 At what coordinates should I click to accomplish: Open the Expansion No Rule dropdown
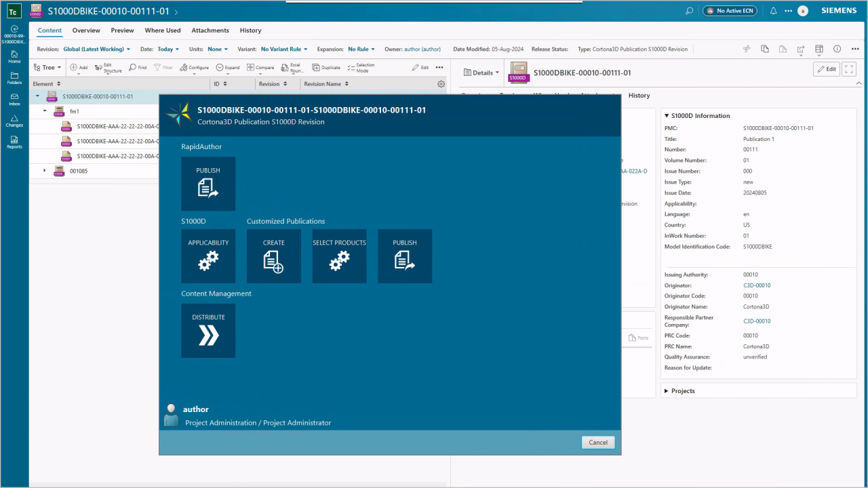coord(361,49)
